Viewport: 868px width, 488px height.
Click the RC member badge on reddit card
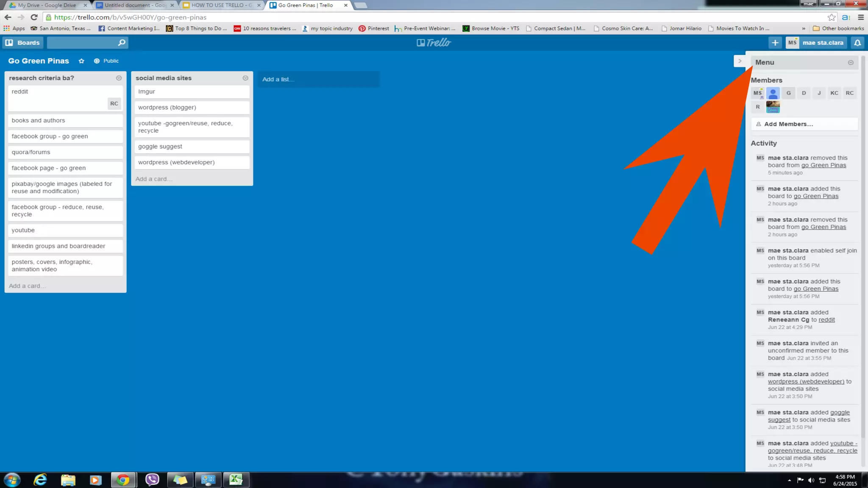[114, 103]
